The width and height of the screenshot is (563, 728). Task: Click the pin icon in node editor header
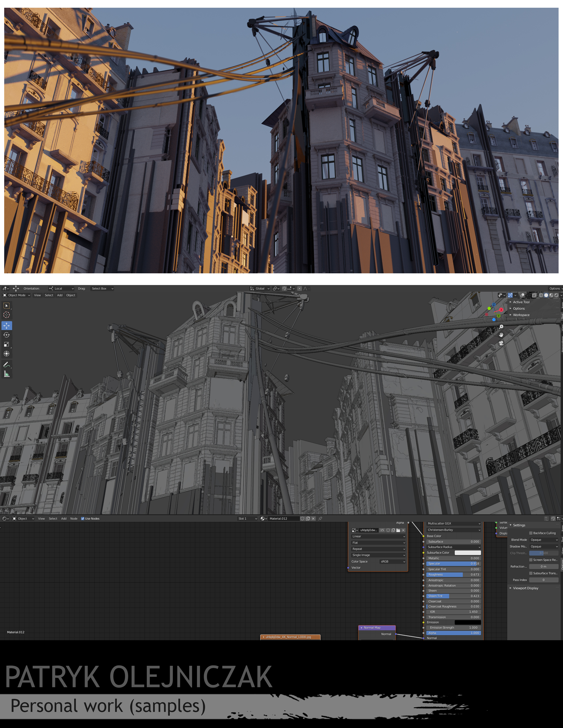[320, 518]
